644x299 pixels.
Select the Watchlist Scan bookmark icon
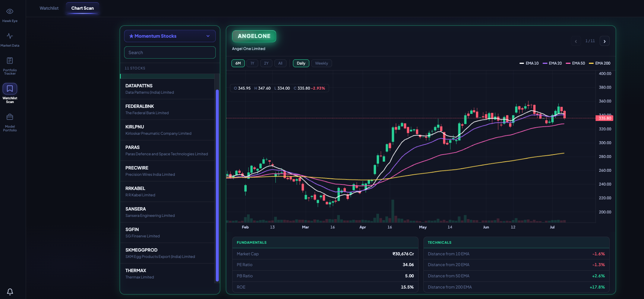[x=10, y=89]
